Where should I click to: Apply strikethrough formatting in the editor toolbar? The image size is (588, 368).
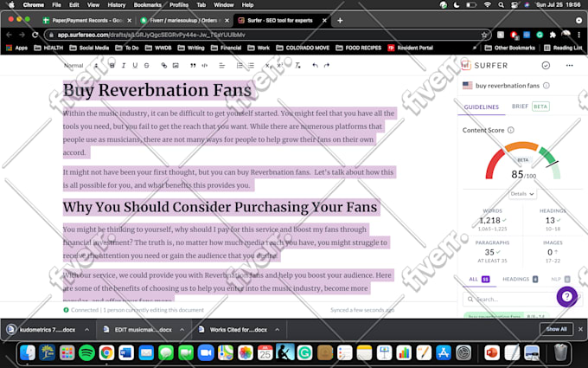click(x=147, y=65)
